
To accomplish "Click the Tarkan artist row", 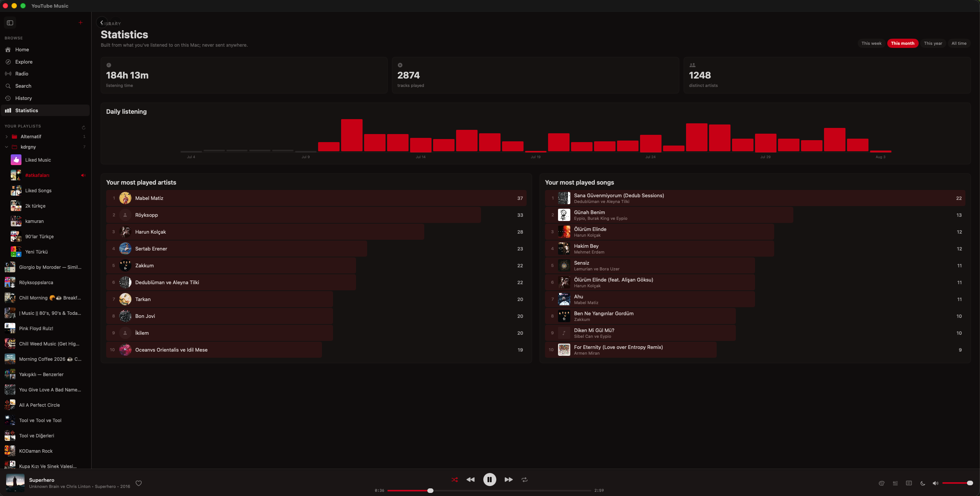I will pyautogui.click(x=316, y=299).
